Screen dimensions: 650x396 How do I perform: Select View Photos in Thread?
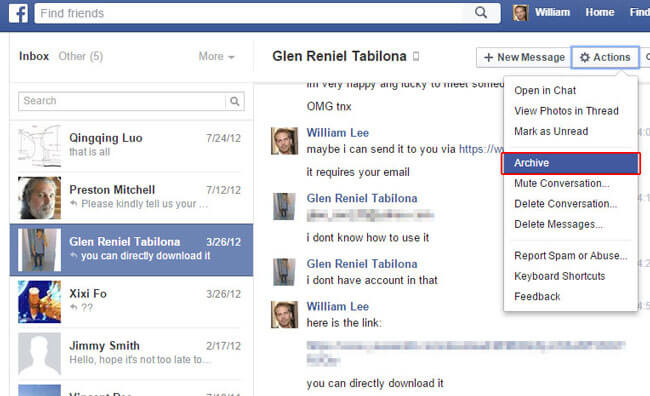(570, 111)
